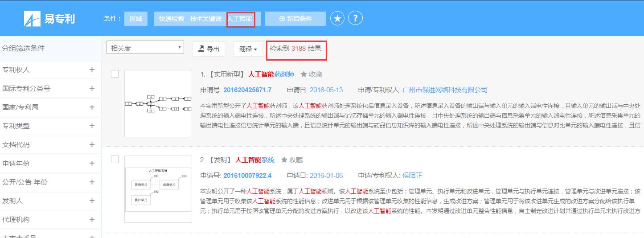Open the 翻译 dropdown menu
This screenshot has width=644, height=238.
pyautogui.click(x=248, y=49)
